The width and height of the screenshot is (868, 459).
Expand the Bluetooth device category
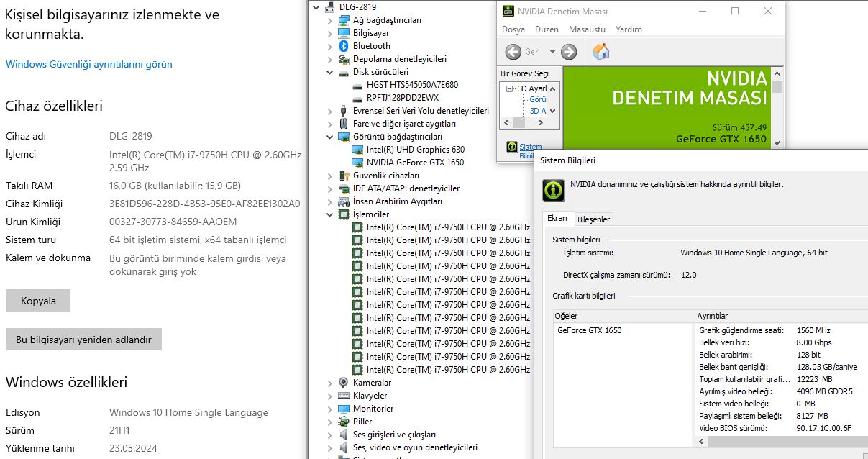click(330, 46)
